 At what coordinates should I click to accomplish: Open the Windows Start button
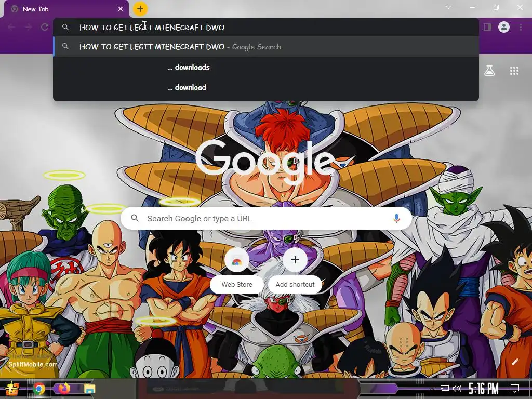(12, 389)
